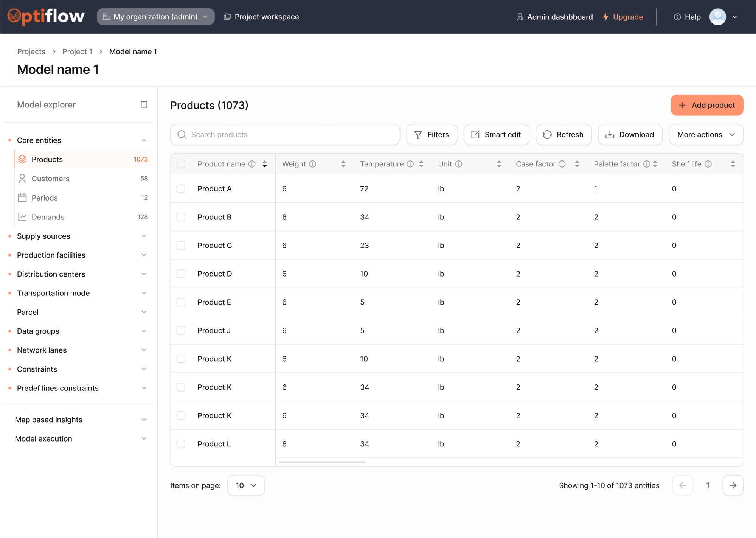Refresh the products table
Viewport: 756px width, 538px height.
[x=563, y=134]
